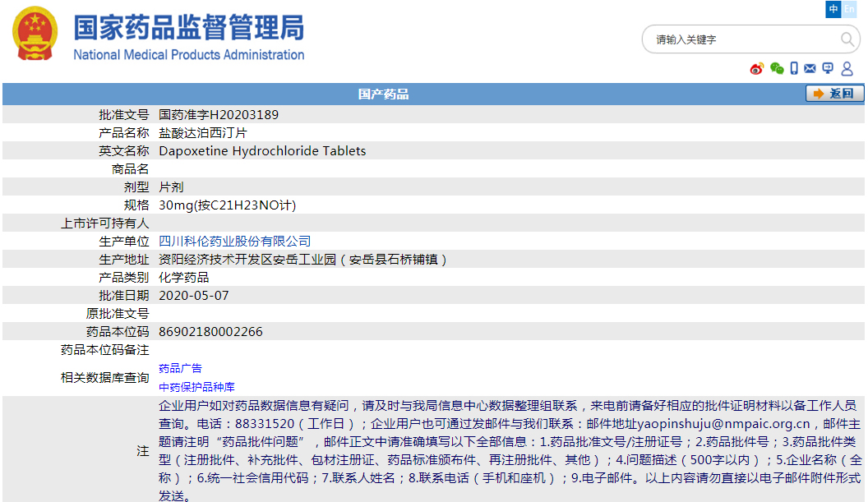
Task: Click the drug code 86902180002266
Action: 210,332
